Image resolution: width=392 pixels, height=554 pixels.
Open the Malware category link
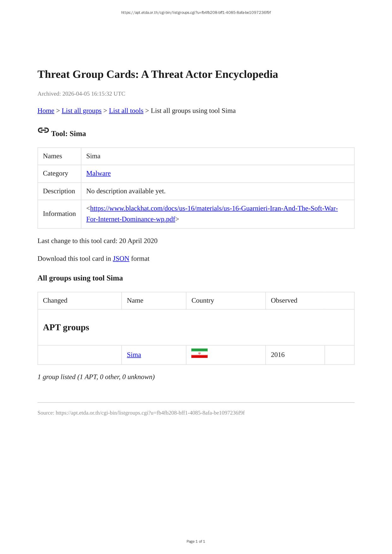pos(98,173)
